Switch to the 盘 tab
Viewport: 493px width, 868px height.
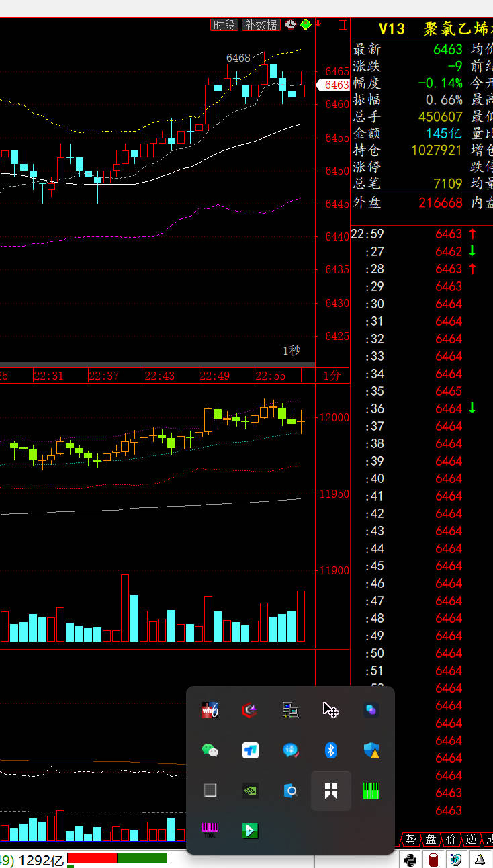[431, 839]
